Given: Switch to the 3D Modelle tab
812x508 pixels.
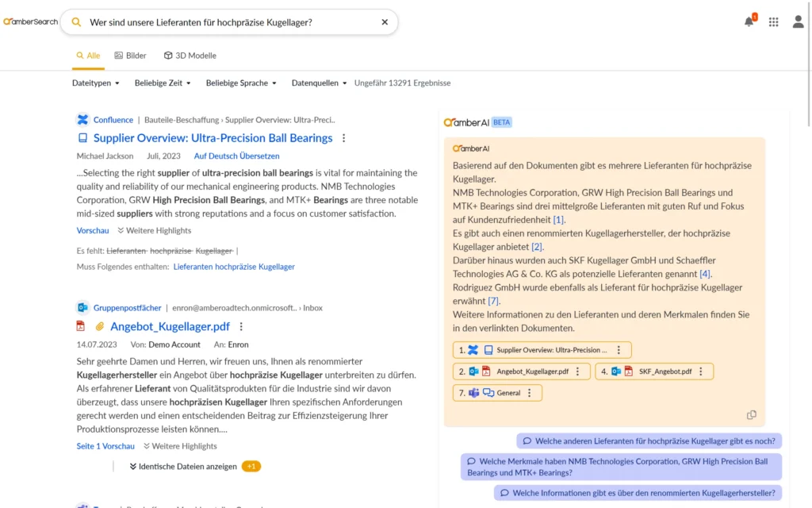Looking at the screenshot, I should (190, 56).
